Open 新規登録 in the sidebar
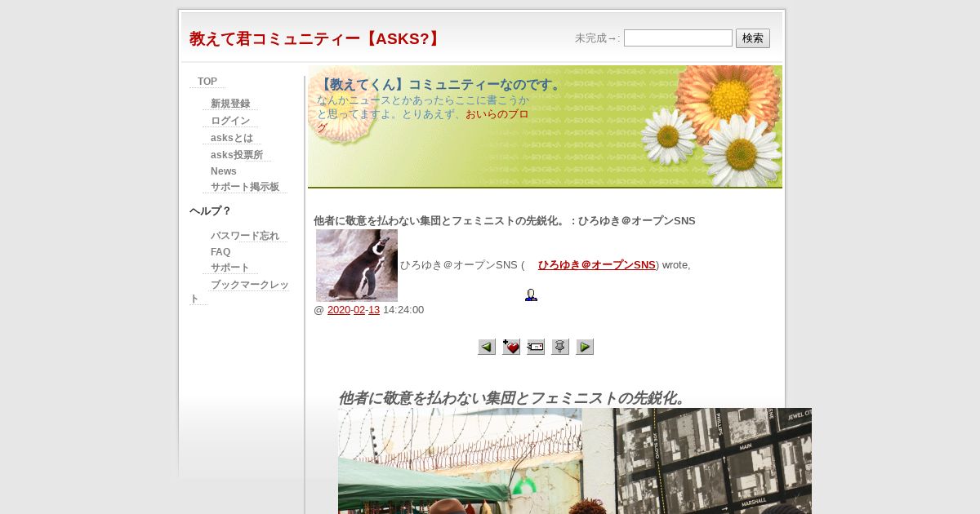Viewport: 980px width, 514px height. [230, 104]
